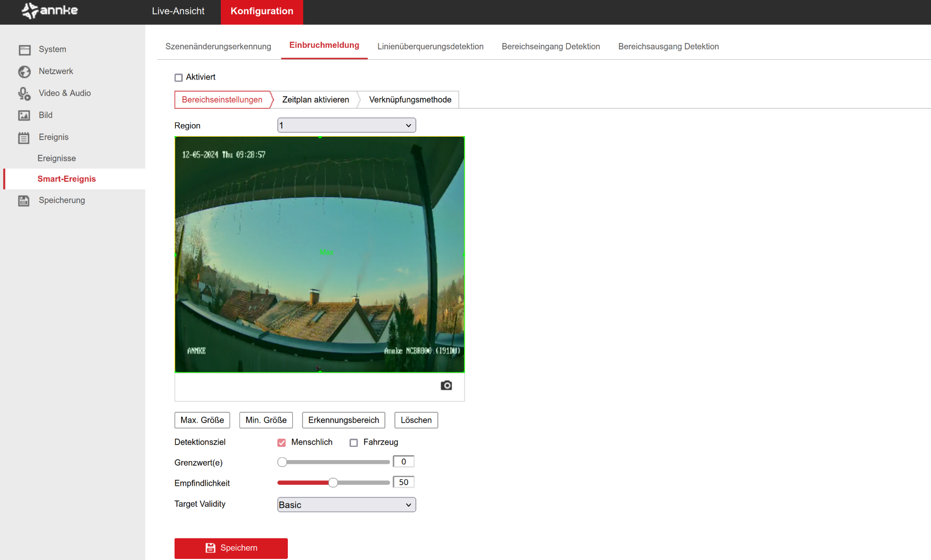The width and height of the screenshot is (931, 560).
Task: Switch to Linienüberquerungsdetektion tab
Action: pyautogui.click(x=430, y=47)
